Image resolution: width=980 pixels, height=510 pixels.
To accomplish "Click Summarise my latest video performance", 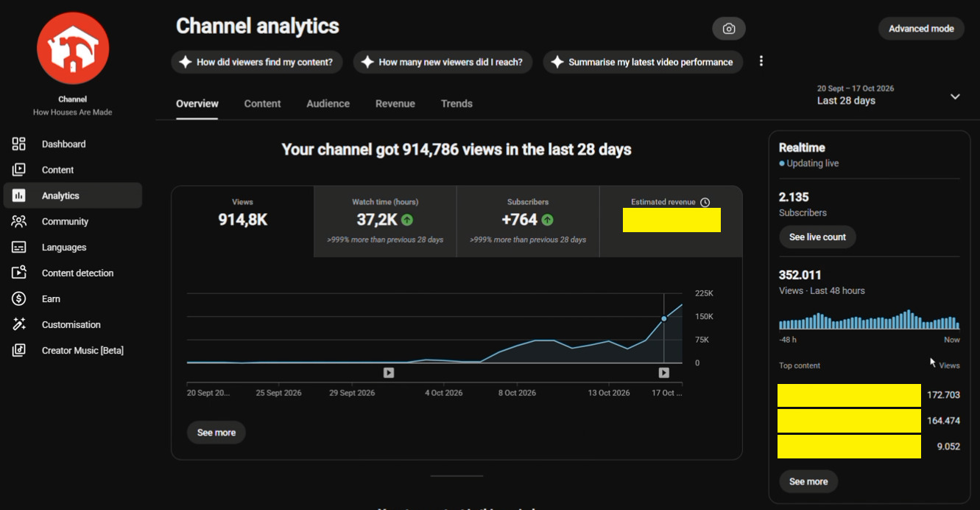I will (x=643, y=62).
